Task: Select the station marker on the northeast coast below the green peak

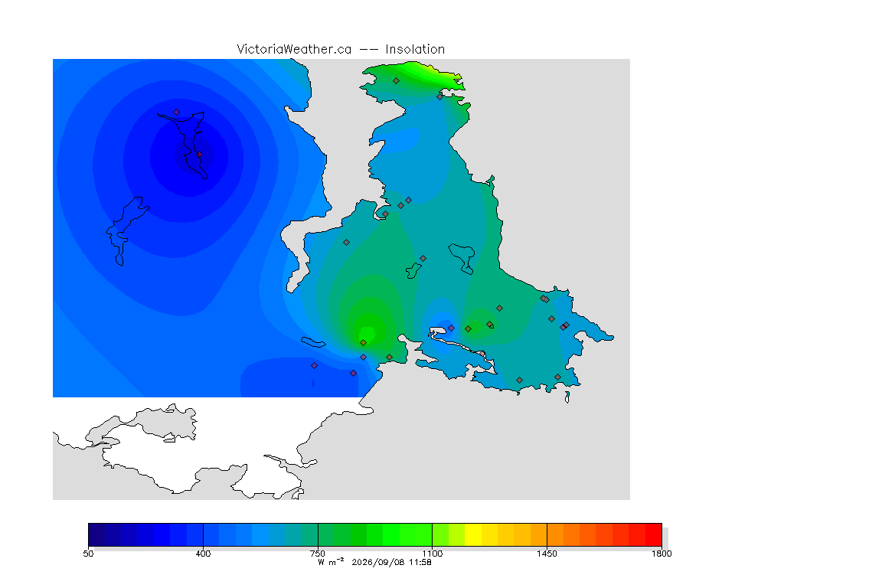Action: point(440,96)
